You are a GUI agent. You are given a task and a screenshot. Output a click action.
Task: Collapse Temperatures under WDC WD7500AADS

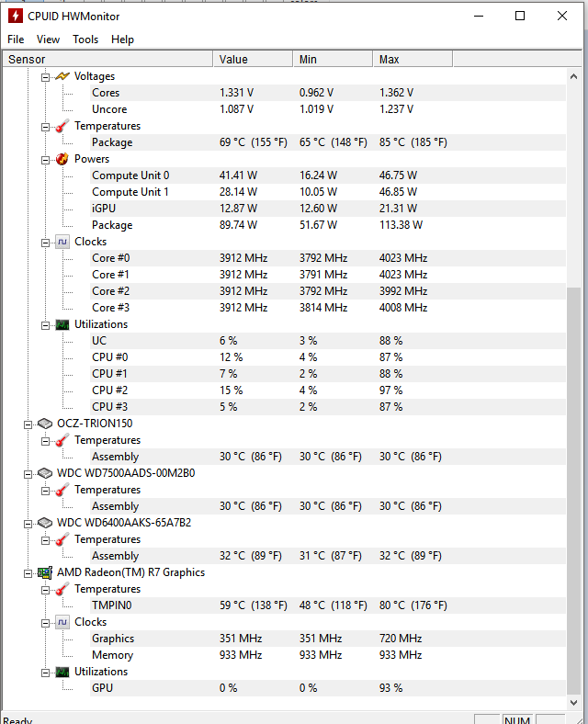45,491
